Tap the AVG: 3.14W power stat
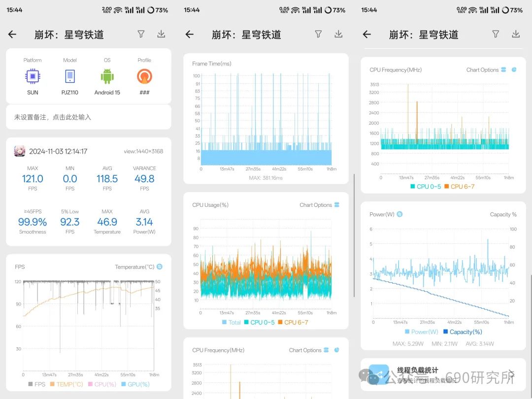 tap(480, 344)
